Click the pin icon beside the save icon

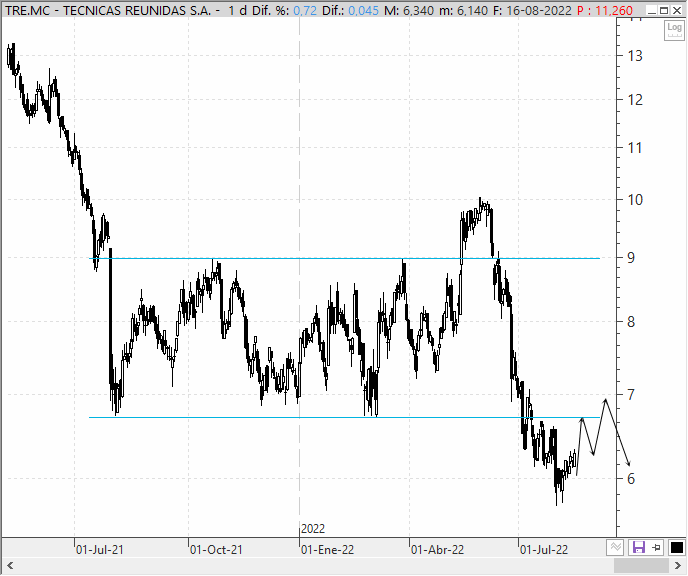[657, 547]
